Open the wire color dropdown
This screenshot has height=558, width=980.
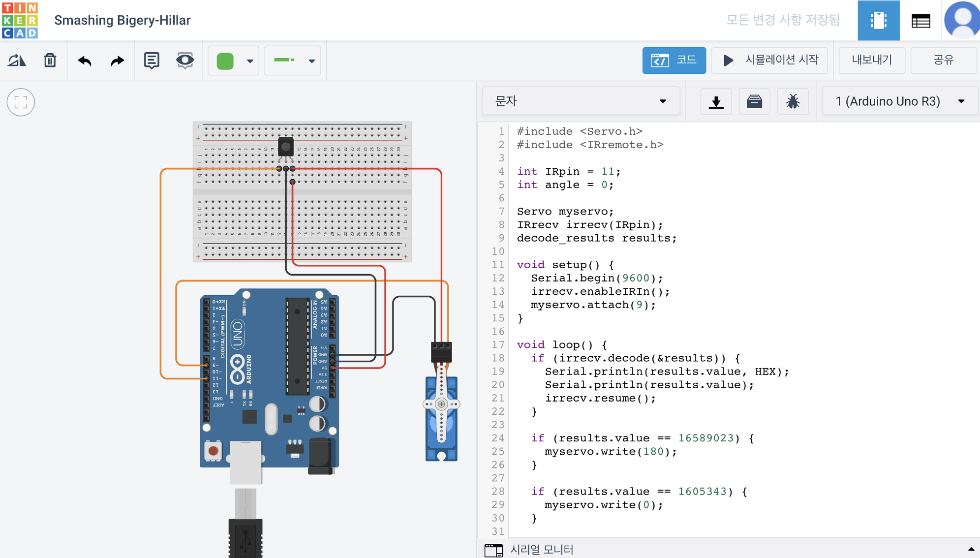[234, 61]
